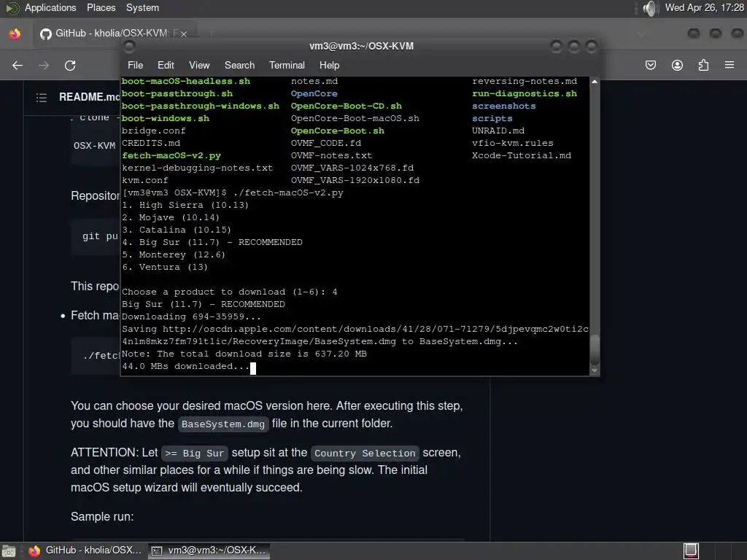Open terminal Search menu

pyautogui.click(x=239, y=65)
